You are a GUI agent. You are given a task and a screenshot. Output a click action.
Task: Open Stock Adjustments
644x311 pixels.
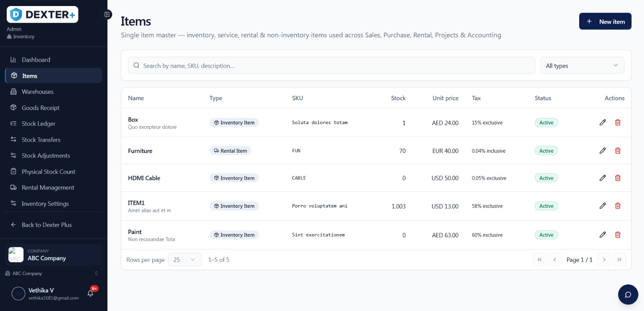tap(54, 155)
